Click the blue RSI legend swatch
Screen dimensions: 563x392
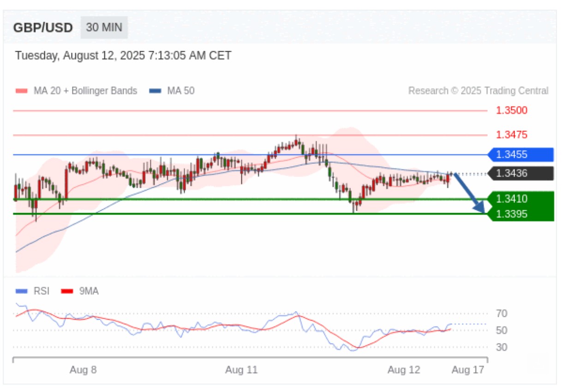tap(22, 291)
